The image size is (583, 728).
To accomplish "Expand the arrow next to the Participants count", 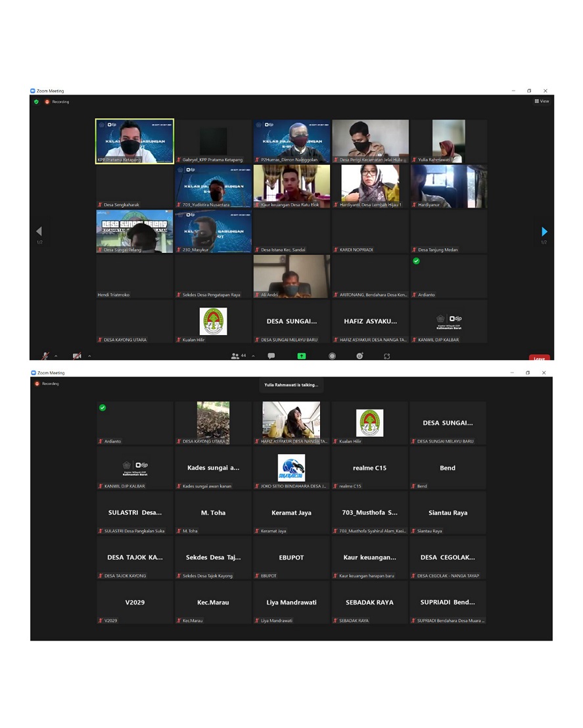I will click(x=253, y=356).
